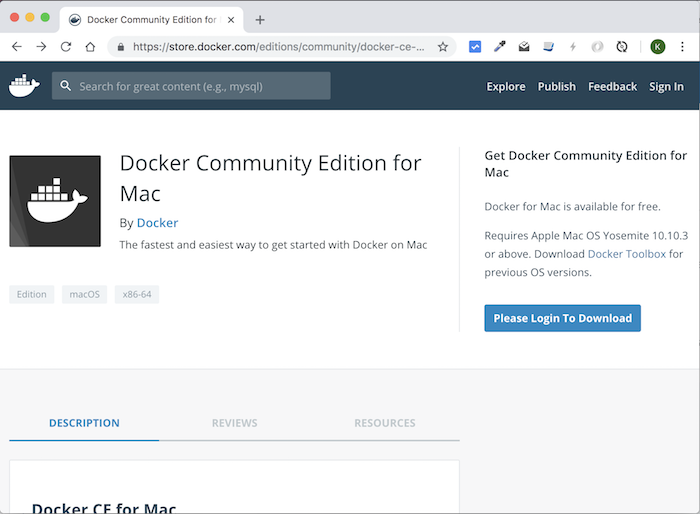Click the store.docker.com URL address bar
700x514 pixels.
tap(279, 47)
